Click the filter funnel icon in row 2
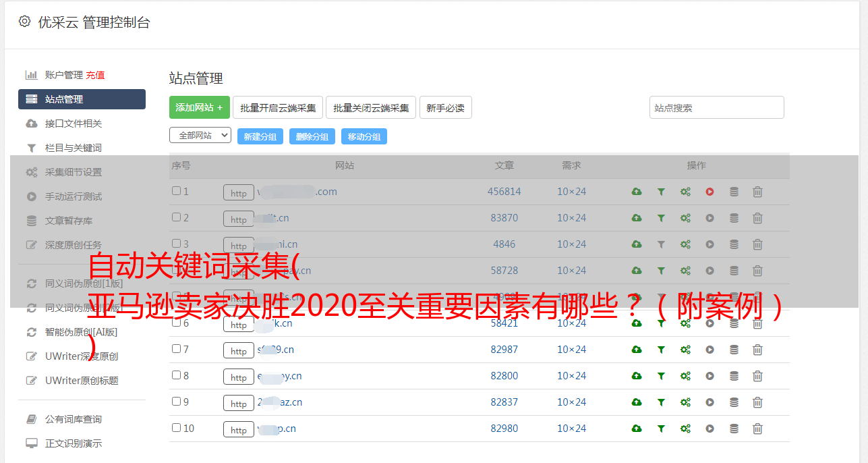 661,218
